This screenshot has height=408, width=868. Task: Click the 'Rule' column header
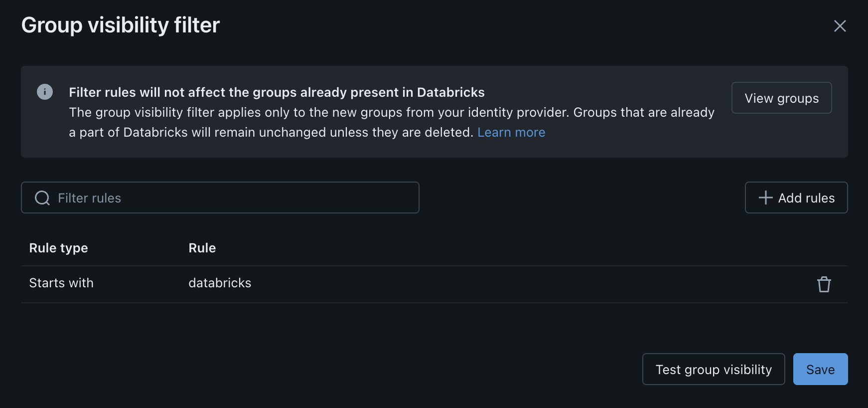pyautogui.click(x=202, y=248)
